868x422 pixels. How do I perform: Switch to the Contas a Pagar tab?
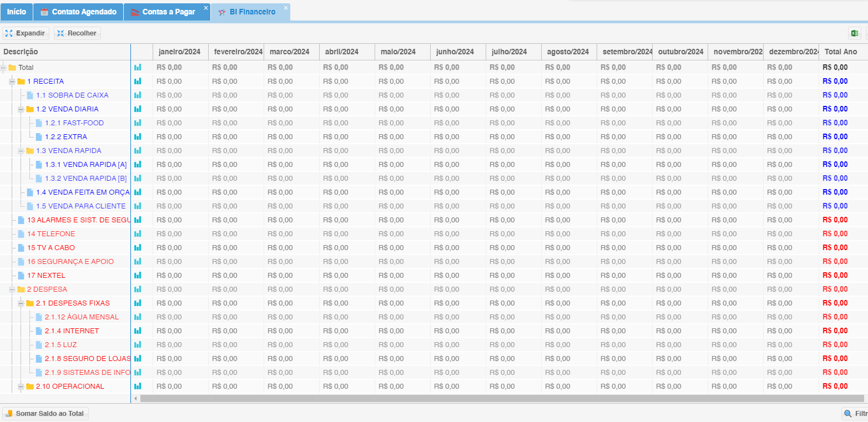[x=166, y=12]
